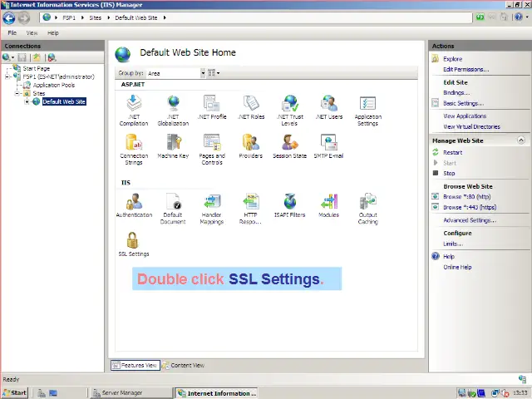Open Advanced Settings action link

pyautogui.click(x=470, y=220)
